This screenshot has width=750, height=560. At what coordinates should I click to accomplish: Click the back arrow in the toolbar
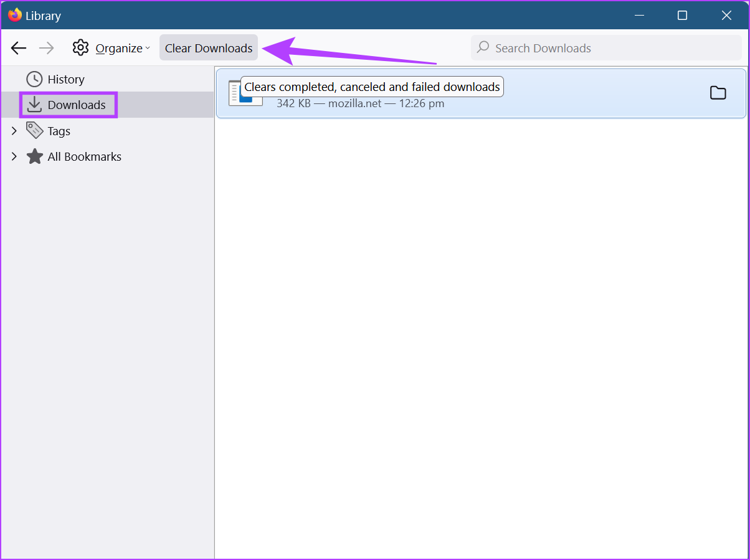pyautogui.click(x=19, y=48)
